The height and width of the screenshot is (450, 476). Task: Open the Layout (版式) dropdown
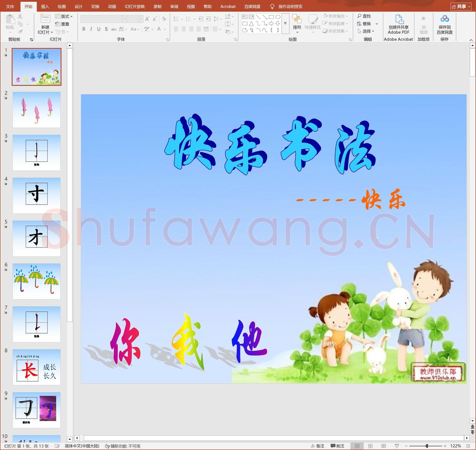64,16
